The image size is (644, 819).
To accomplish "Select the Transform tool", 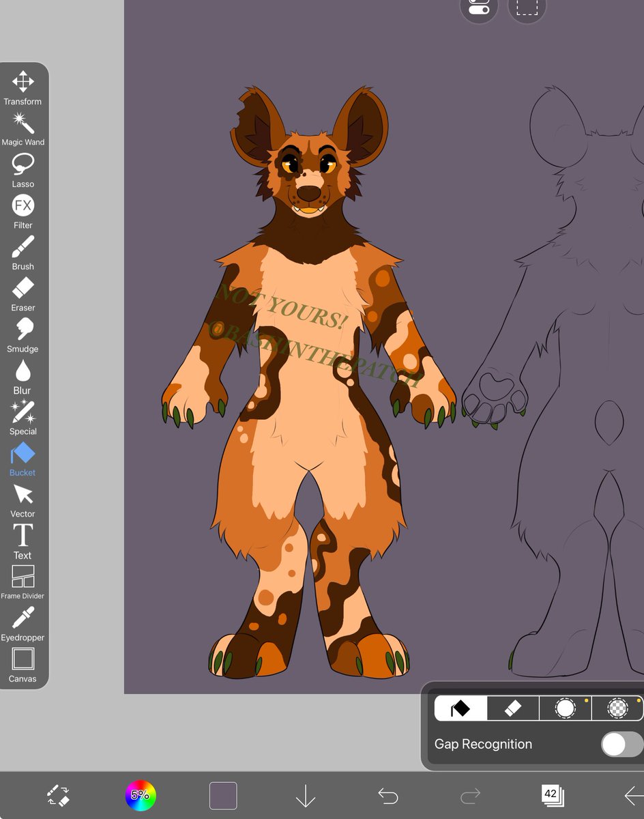I will 23,88.
